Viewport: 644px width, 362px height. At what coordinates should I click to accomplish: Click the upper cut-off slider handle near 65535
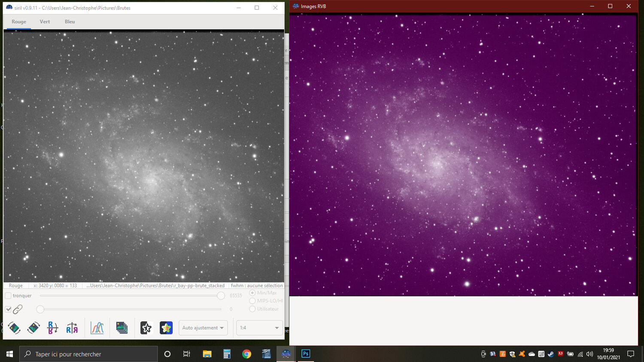[x=221, y=296]
